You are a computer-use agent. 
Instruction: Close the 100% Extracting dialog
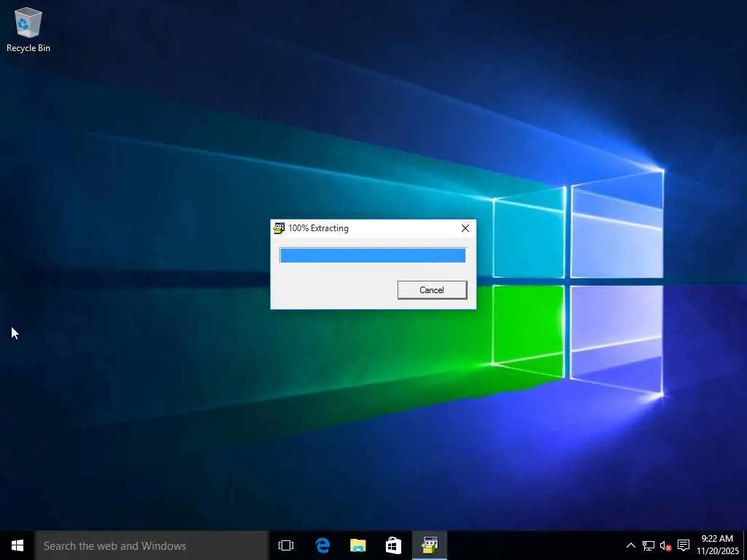coord(465,228)
